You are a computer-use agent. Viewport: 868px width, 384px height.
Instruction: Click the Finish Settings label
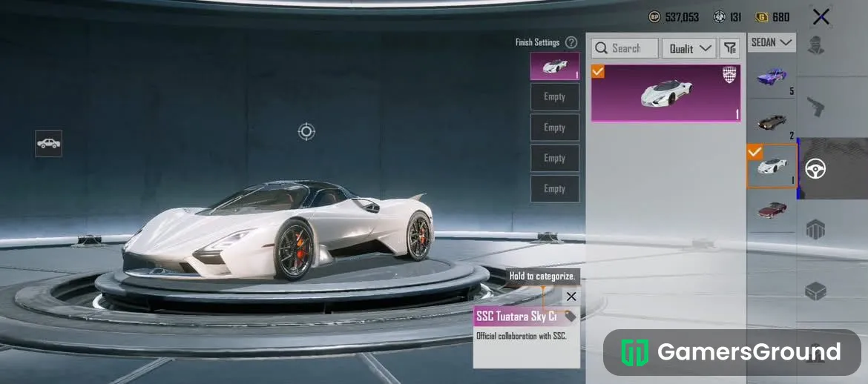tap(538, 42)
